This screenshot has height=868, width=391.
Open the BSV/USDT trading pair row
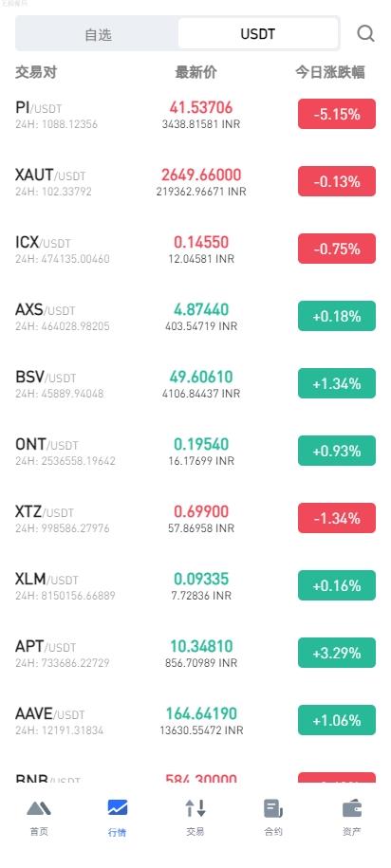195,383
